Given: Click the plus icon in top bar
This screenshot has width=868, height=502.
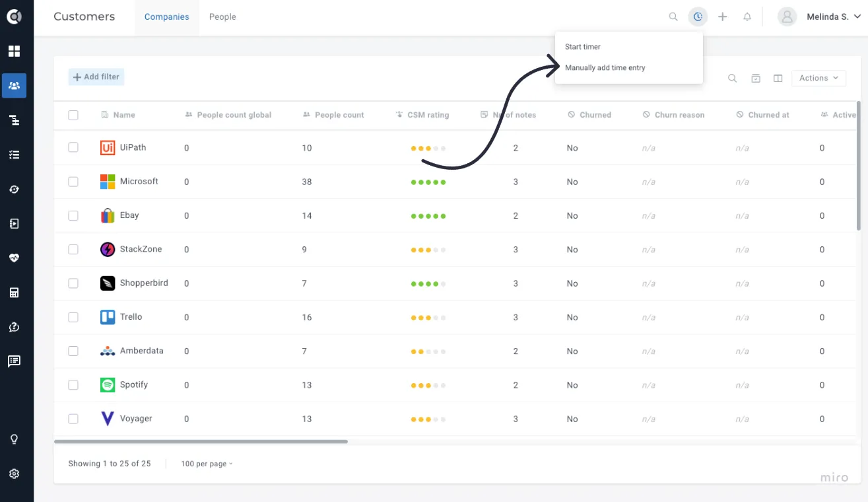Looking at the screenshot, I should pyautogui.click(x=723, y=17).
